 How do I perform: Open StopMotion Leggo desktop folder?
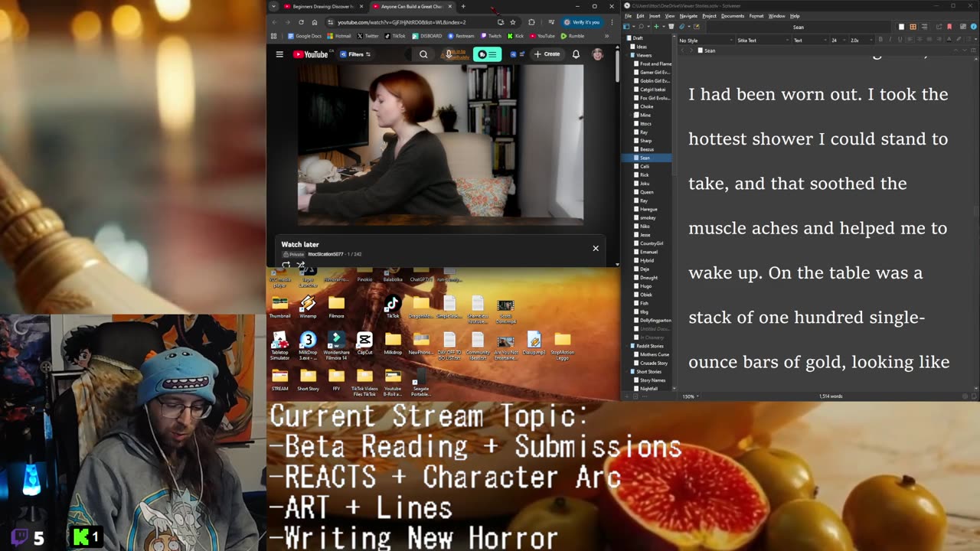(x=563, y=345)
